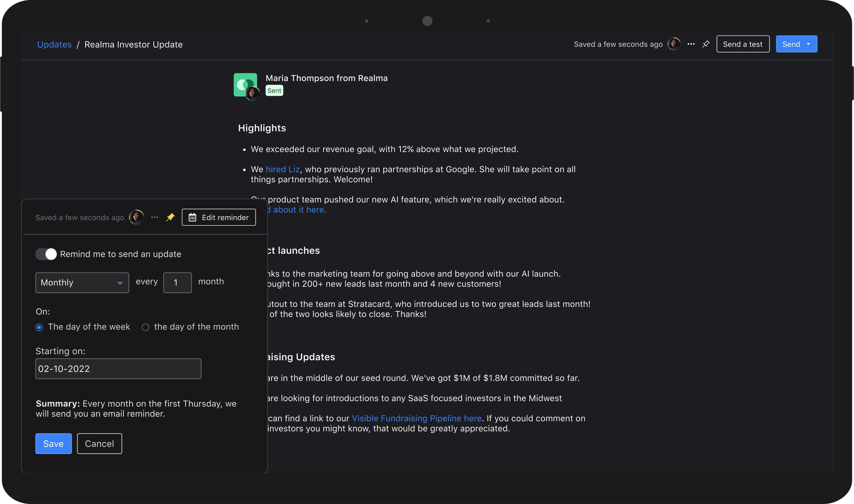The height and width of the screenshot is (504, 854).
Task: Click the Send a test button
Action: coord(743,44)
